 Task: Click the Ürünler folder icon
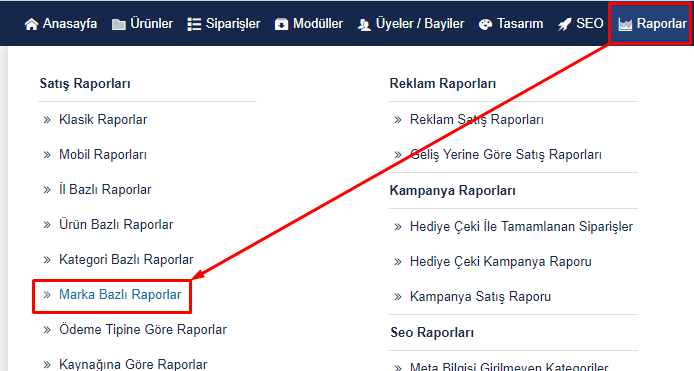pyautogui.click(x=119, y=24)
